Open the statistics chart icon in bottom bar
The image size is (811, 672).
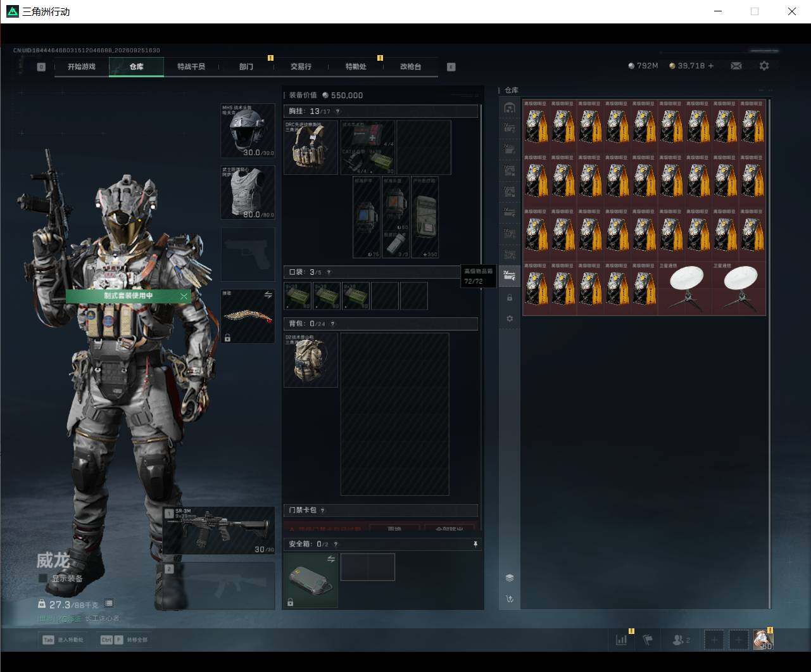coord(621,640)
